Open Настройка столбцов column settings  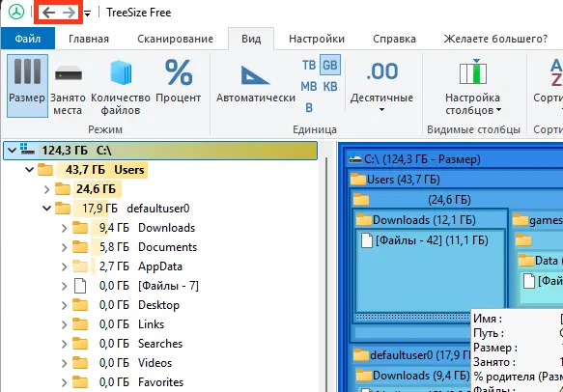(x=472, y=86)
